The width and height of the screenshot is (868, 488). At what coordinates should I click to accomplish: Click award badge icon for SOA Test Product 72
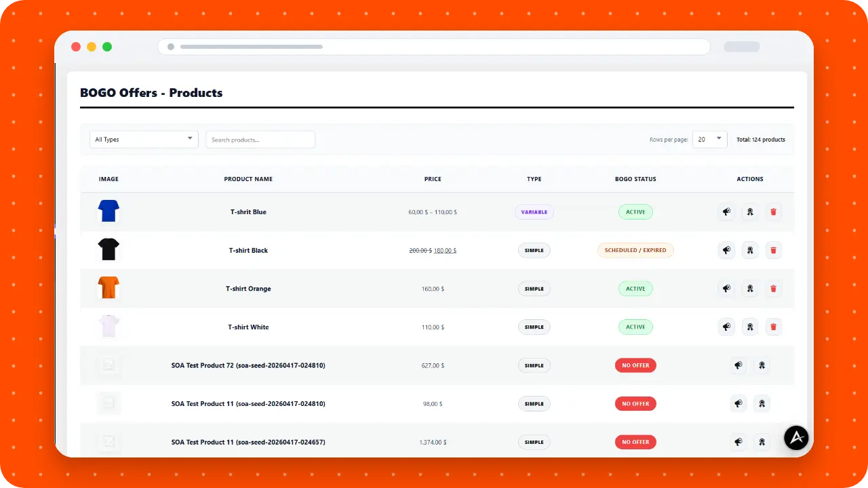tap(762, 365)
